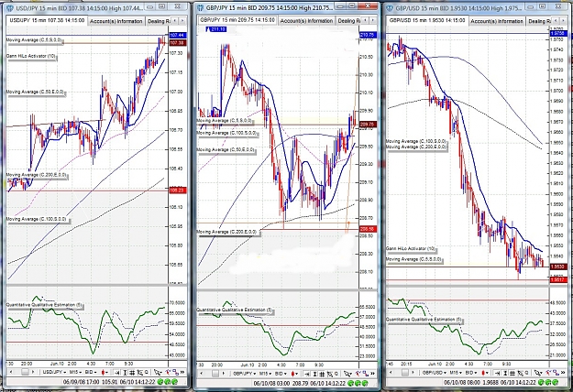Show more toolbar items in GBP/USD window

click(563, 373)
